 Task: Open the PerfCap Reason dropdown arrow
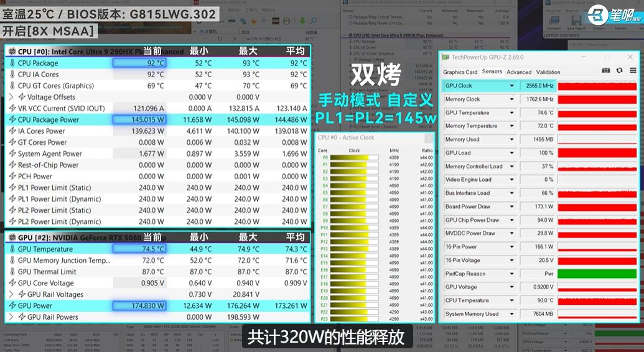pos(511,274)
